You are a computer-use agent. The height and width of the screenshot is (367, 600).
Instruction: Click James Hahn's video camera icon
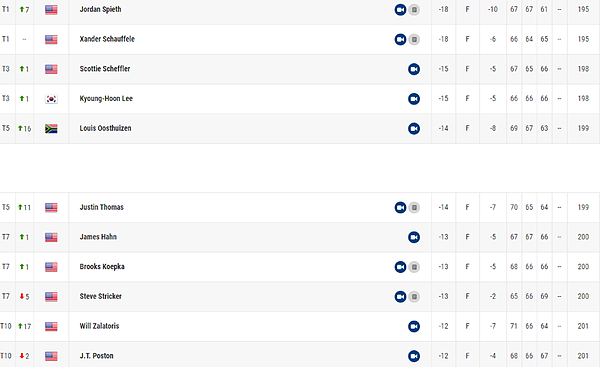pyautogui.click(x=414, y=237)
